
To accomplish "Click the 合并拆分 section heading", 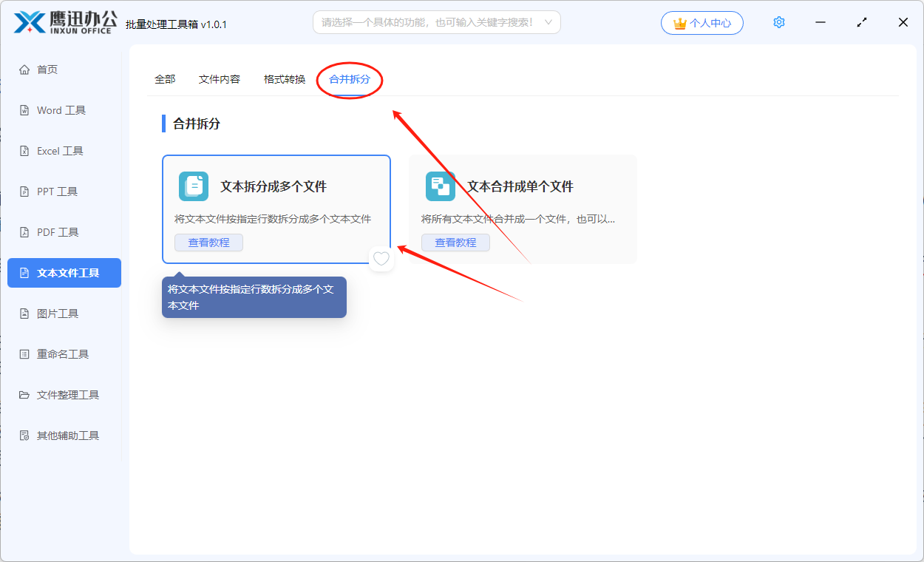I will (x=197, y=124).
